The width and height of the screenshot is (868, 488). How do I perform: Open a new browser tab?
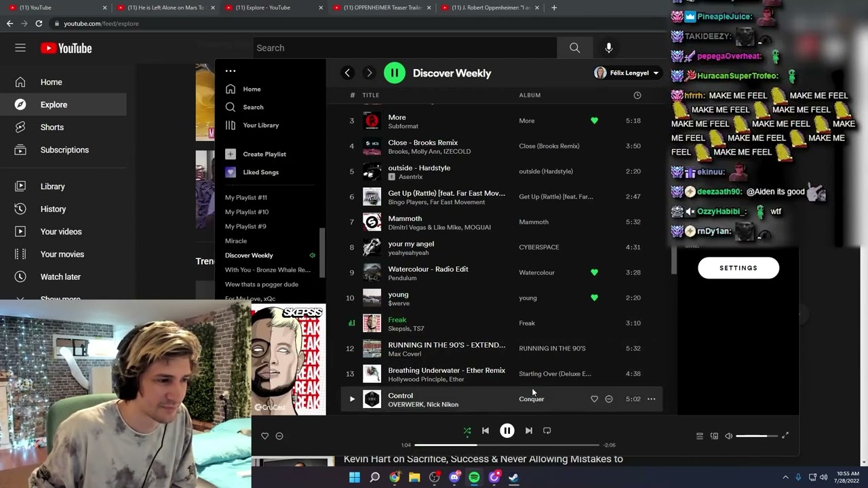(554, 7)
